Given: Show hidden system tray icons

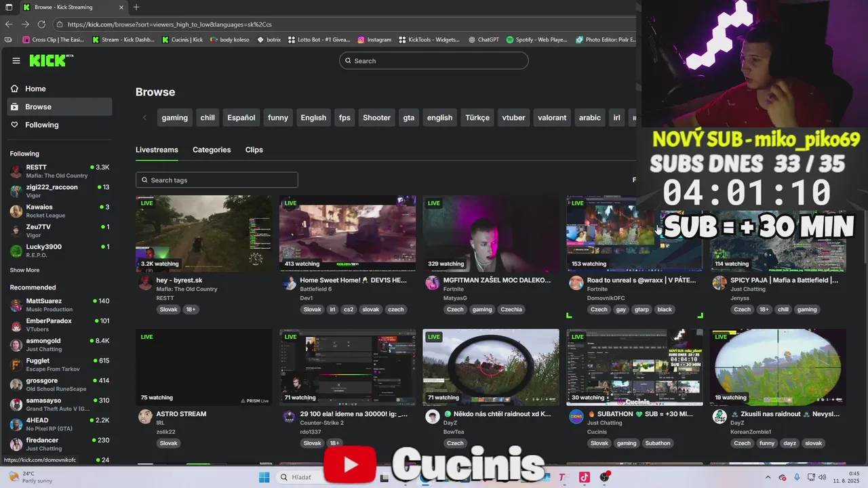Looking at the screenshot, I should [768, 477].
